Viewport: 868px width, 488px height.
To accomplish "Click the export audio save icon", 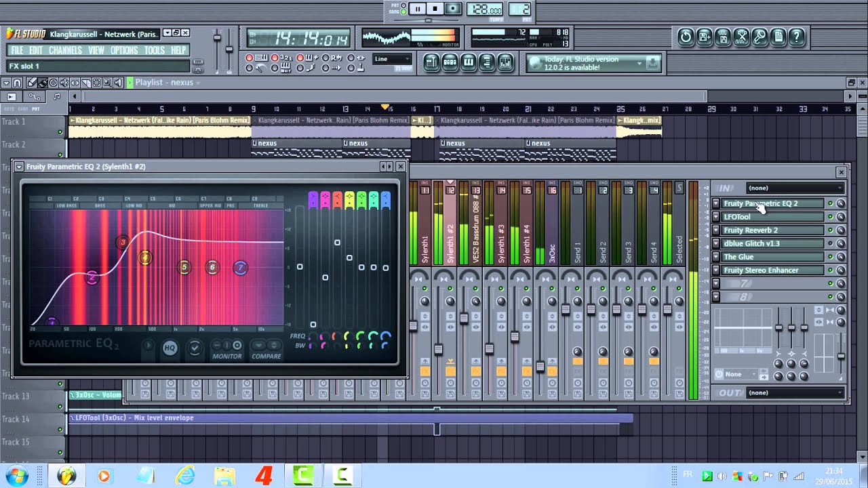I will (723, 37).
